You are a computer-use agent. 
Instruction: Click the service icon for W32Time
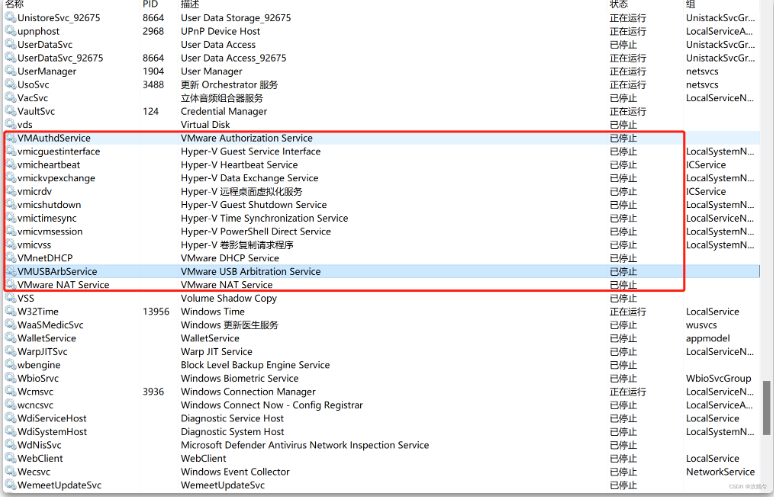coord(10,312)
